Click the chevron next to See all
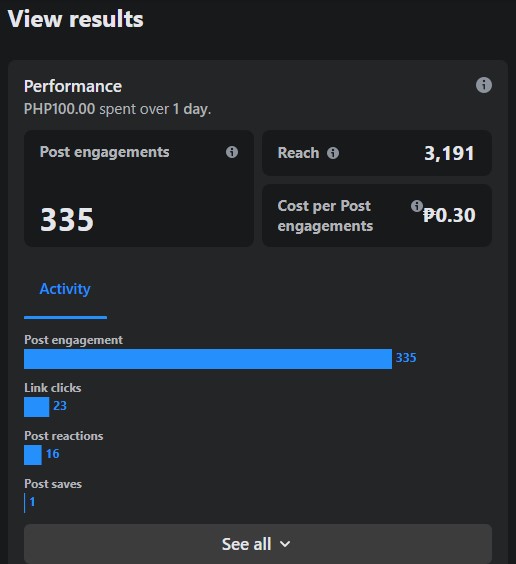516x564 pixels. click(x=285, y=544)
